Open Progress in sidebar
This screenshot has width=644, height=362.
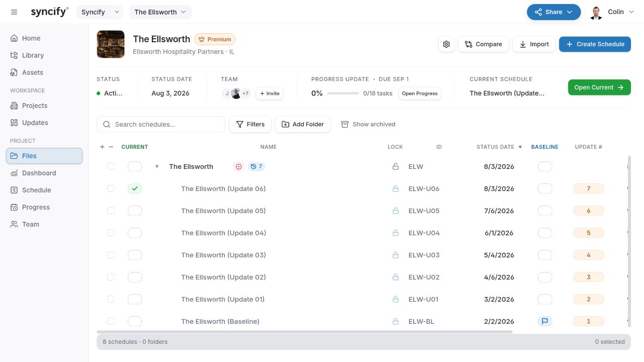[44, 207]
